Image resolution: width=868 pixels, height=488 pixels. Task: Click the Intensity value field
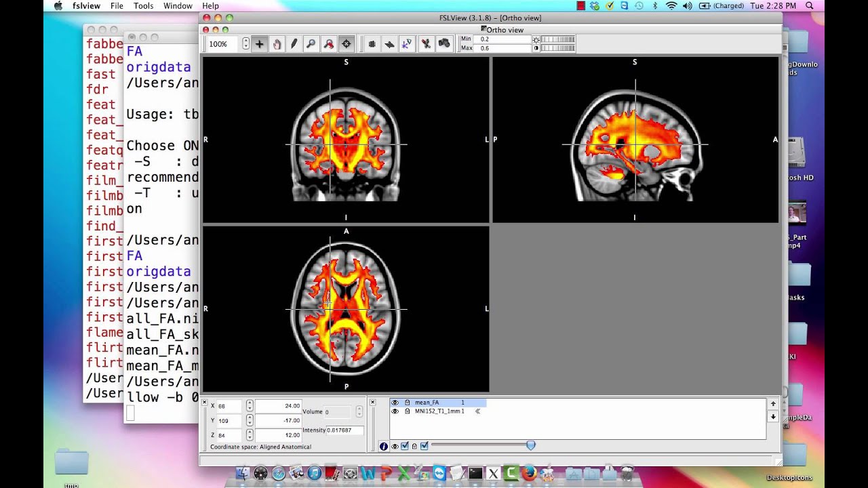point(344,430)
